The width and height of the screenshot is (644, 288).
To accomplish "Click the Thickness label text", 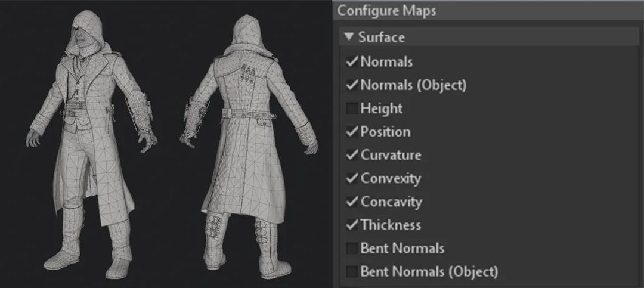I will point(391,225).
